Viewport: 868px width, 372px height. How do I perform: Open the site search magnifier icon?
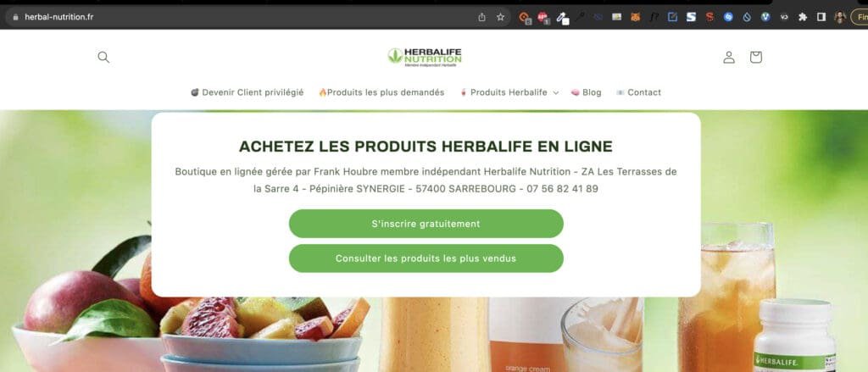coord(103,57)
